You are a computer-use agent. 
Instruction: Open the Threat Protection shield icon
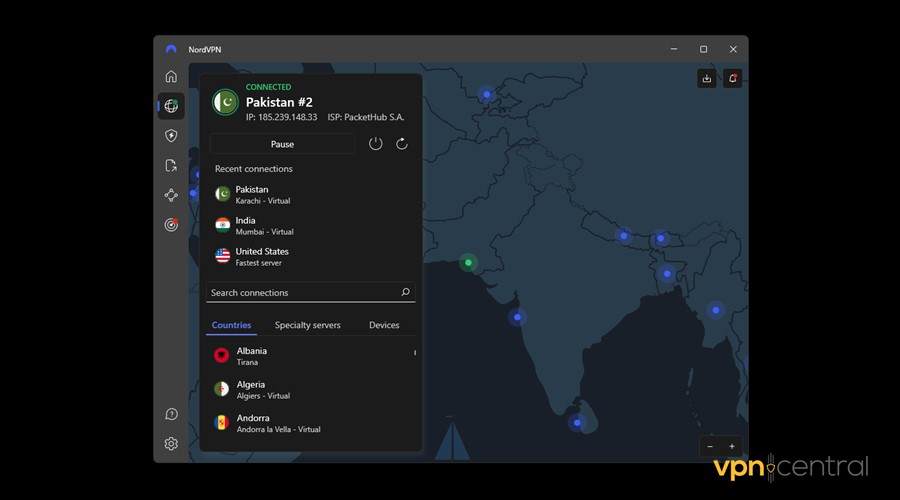171,136
